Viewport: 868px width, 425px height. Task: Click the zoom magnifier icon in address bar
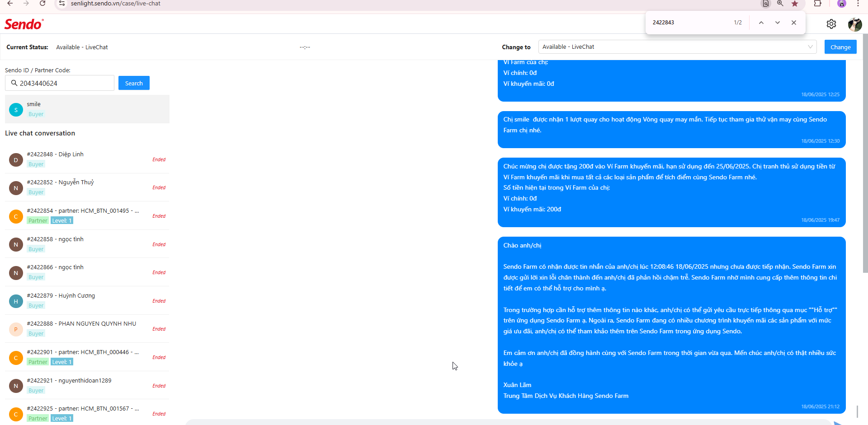[x=780, y=4]
